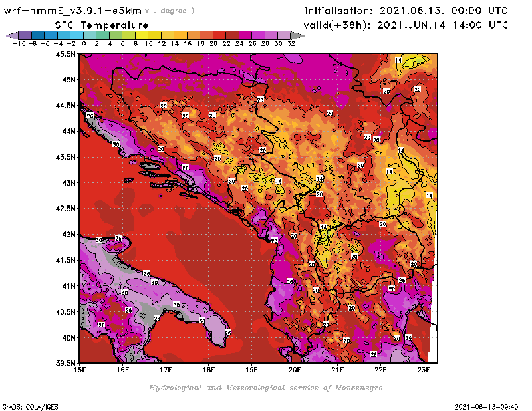Screen dimensions: 532x411
Task: Click the light purple legend swatch between 30 and 32
Action: tap(285, 35)
